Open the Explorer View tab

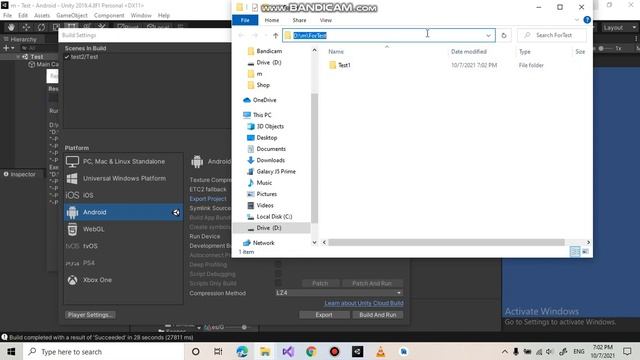[x=325, y=20]
